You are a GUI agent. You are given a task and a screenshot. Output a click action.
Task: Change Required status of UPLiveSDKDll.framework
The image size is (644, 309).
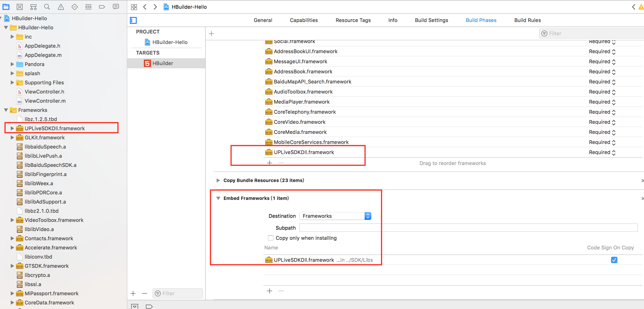coord(602,152)
